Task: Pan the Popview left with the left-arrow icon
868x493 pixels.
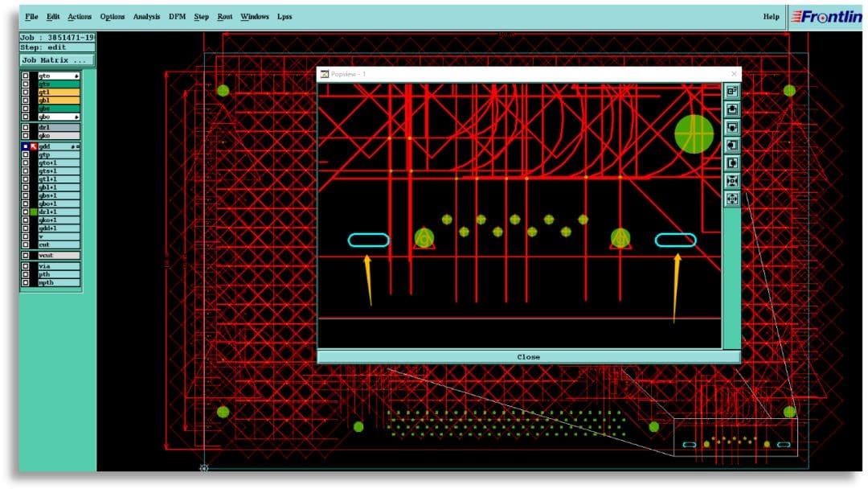Action: (x=732, y=145)
